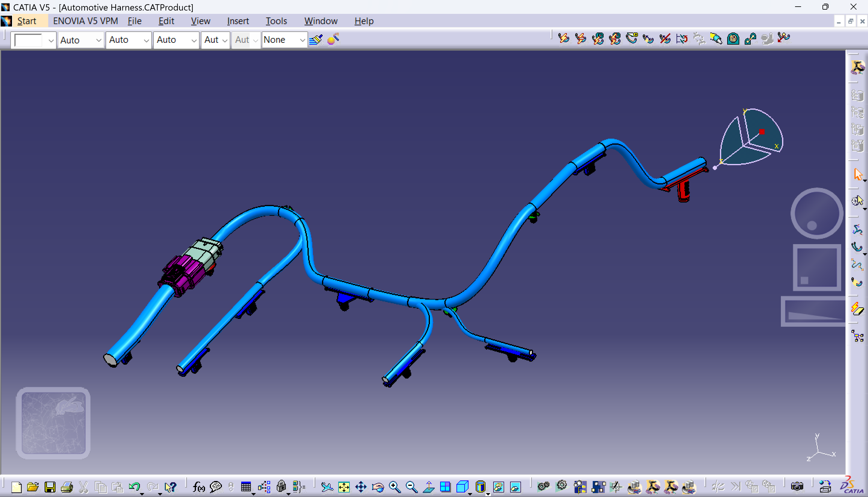
Task: Click the Zoom In magnifier icon
Action: [x=394, y=487]
